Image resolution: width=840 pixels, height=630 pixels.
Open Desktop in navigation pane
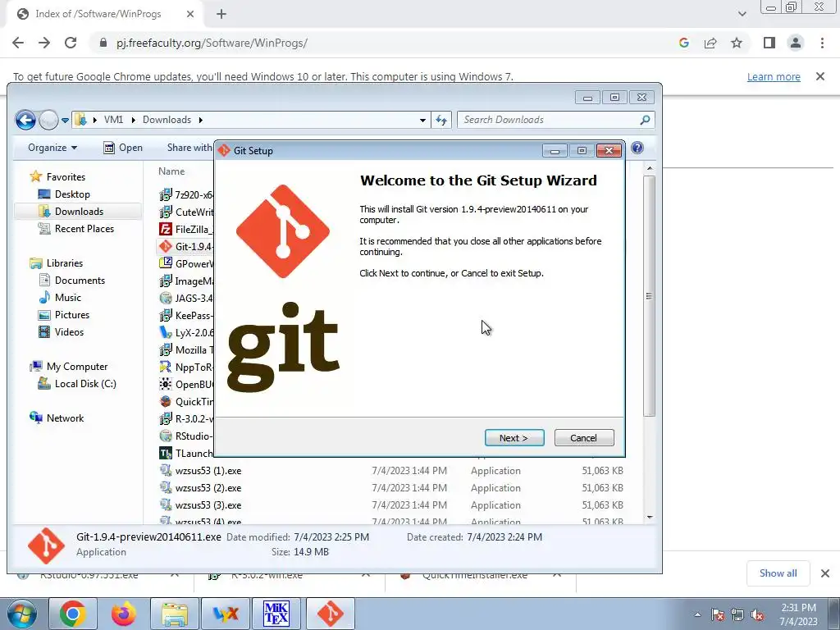(72, 194)
